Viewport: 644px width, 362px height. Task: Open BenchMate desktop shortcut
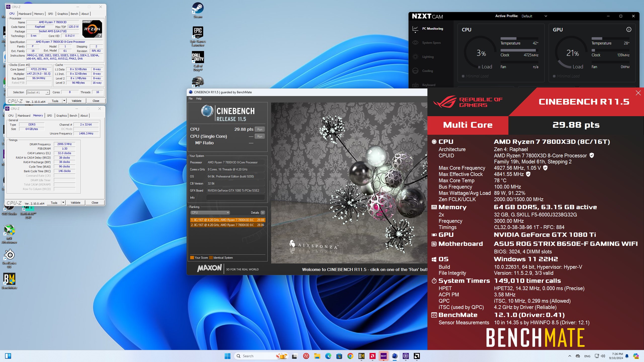[9, 281]
